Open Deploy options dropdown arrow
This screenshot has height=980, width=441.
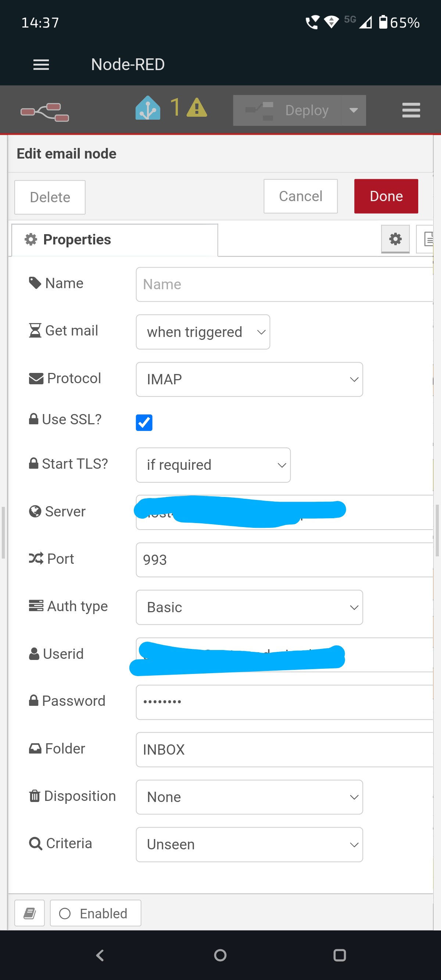354,110
